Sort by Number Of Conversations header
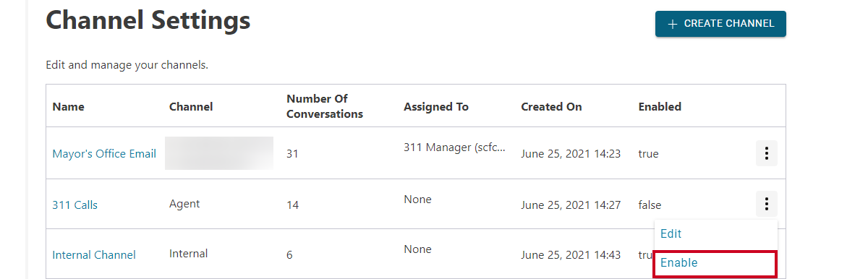 pos(325,106)
